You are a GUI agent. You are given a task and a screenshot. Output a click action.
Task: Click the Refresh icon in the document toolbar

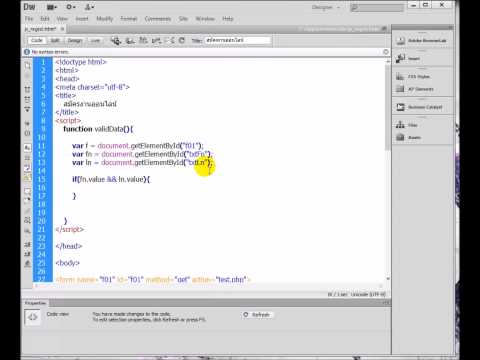coord(182,41)
